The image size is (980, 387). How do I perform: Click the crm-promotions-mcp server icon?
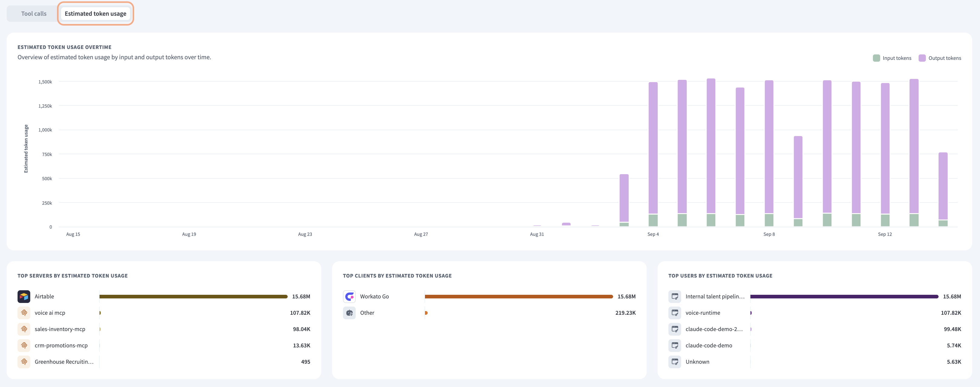click(24, 346)
